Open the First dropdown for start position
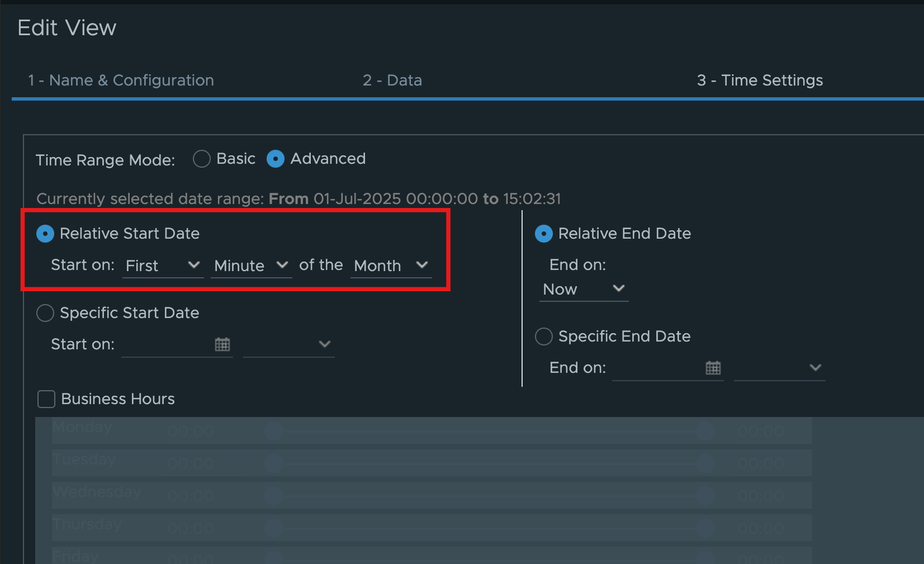 [x=163, y=266]
